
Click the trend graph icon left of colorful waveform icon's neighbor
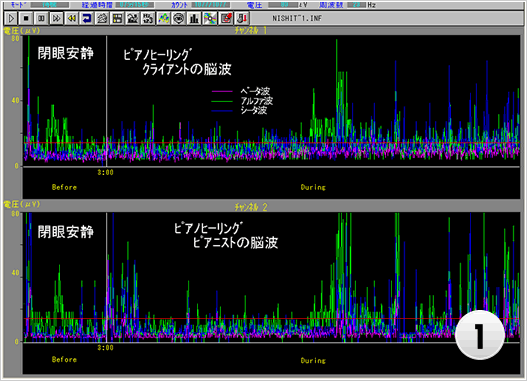click(133, 18)
